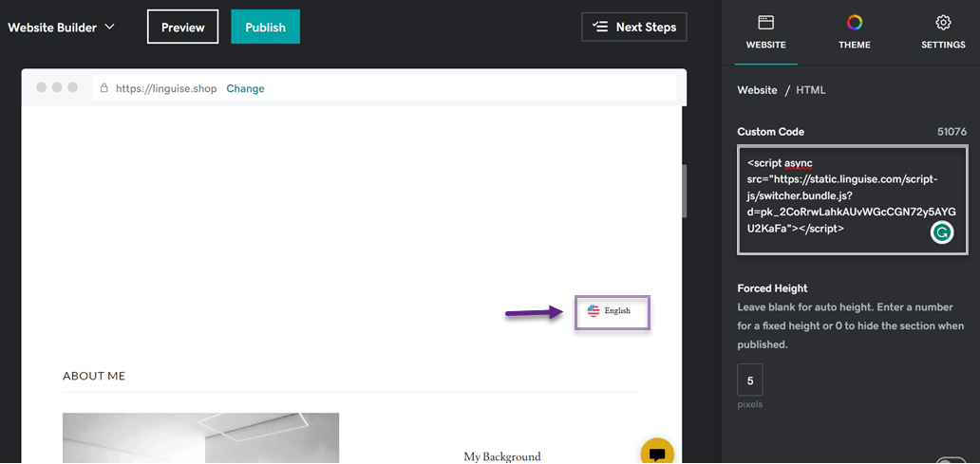Switch to the Website tab
The height and width of the screenshot is (464, 980).
(x=765, y=32)
